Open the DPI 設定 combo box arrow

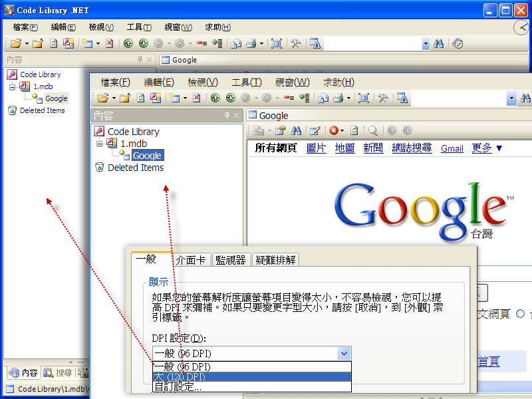point(344,354)
